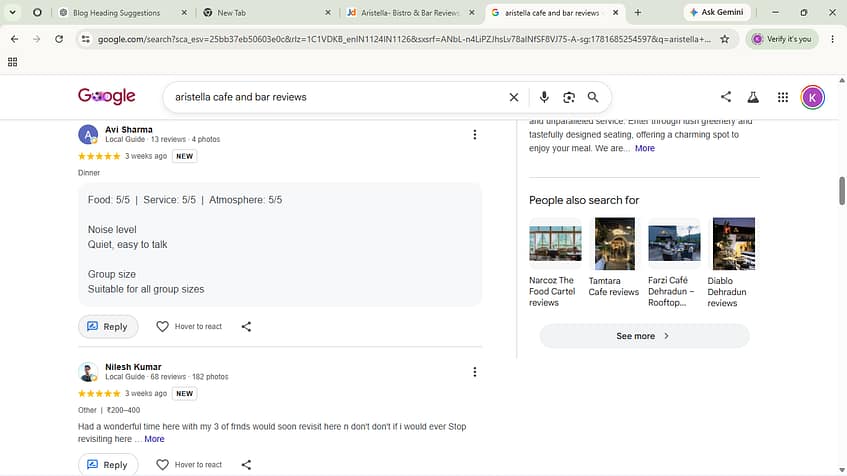Image resolution: width=847 pixels, height=476 pixels.
Task: Open Tamtara Cafe reviews thumbnail
Action: pyautogui.click(x=615, y=243)
